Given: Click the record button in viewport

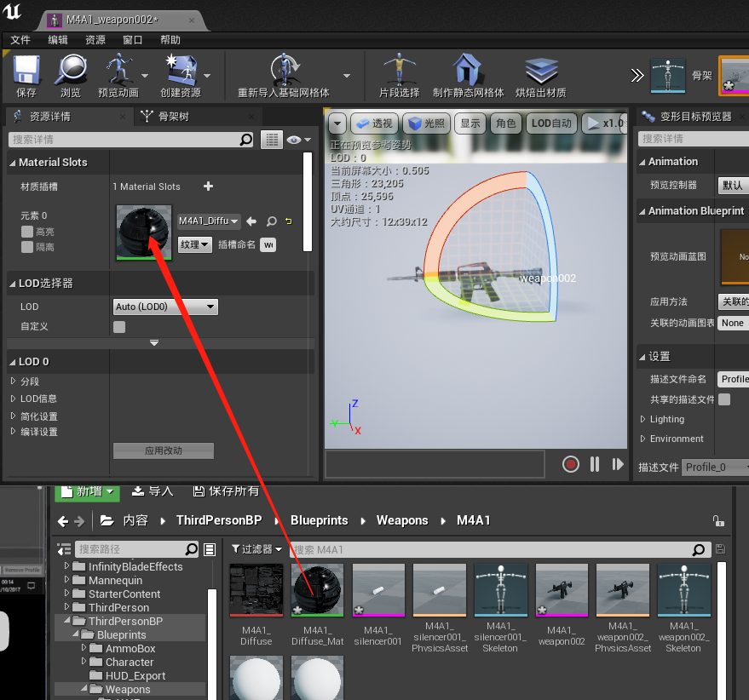Looking at the screenshot, I should click(x=570, y=464).
